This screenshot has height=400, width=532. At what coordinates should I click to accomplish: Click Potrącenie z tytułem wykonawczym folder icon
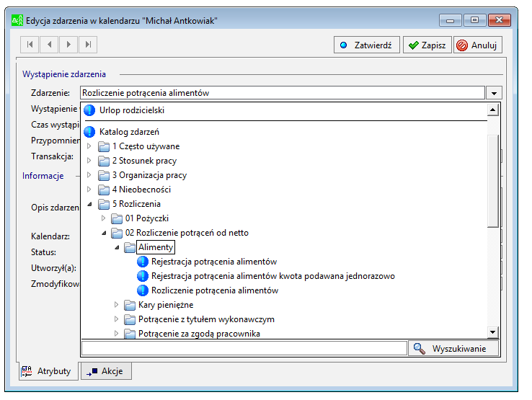[130, 319]
